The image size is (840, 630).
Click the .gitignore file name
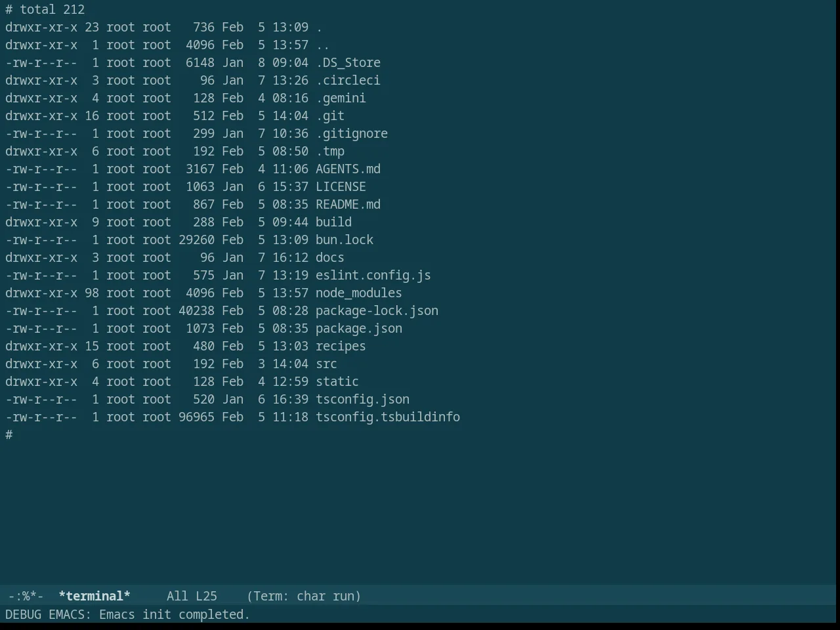click(352, 134)
